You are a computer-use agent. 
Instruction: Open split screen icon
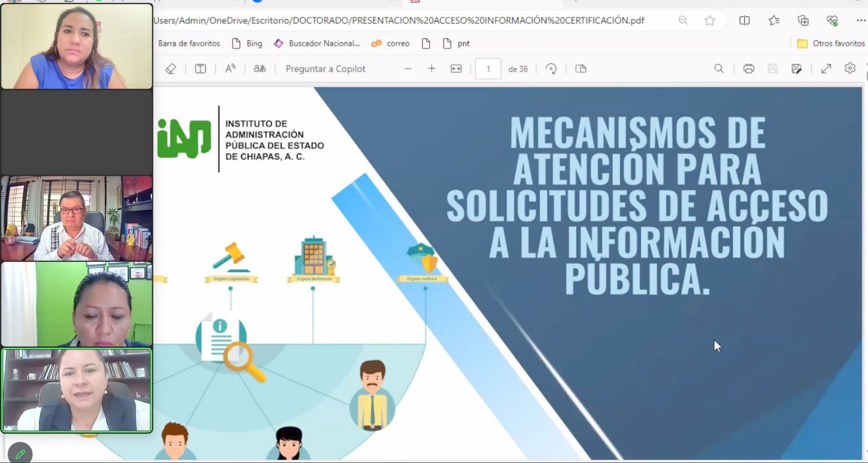pyautogui.click(x=744, y=21)
